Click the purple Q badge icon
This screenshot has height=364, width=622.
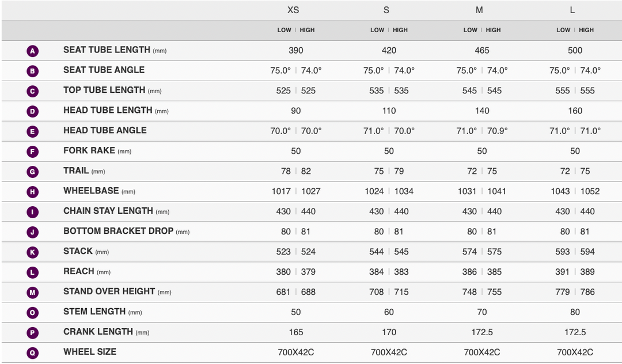click(33, 353)
